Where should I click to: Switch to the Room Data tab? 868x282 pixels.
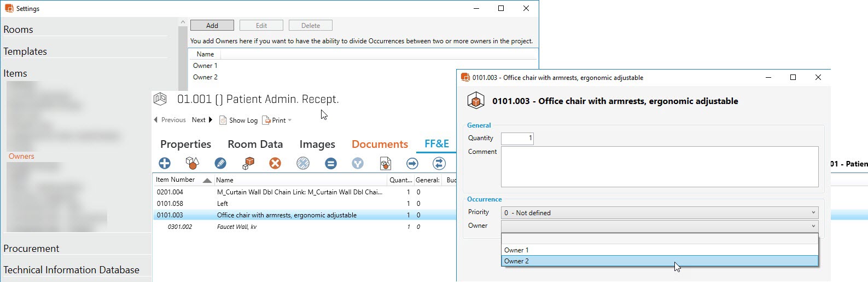tap(255, 144)
